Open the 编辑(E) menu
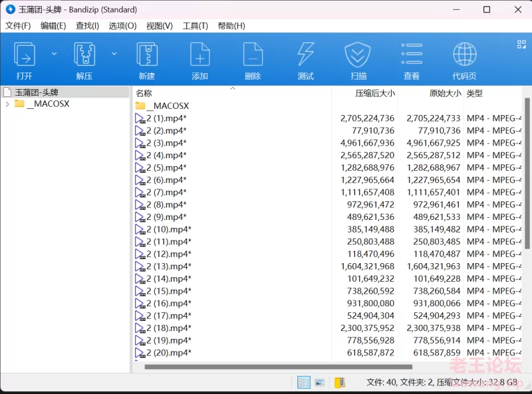The height and width of the screenshot is (394, 532). [x=53, y=26]
